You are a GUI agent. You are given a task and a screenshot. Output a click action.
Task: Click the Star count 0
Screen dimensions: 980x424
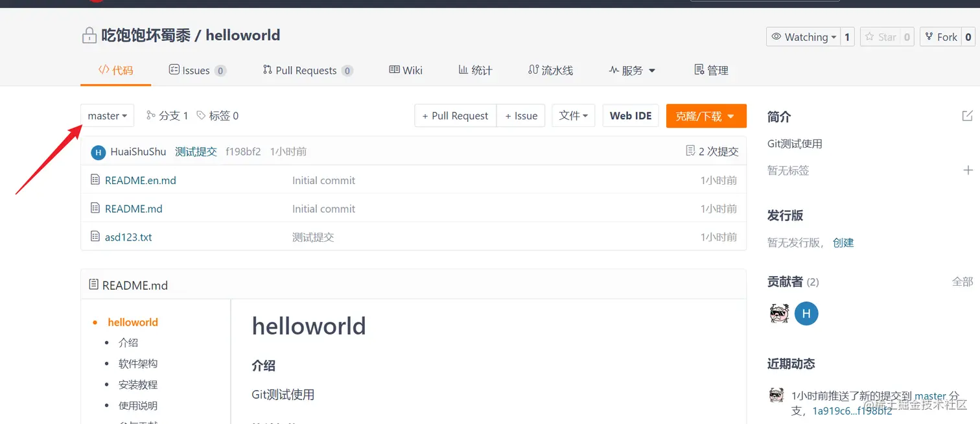coord(907,37)
